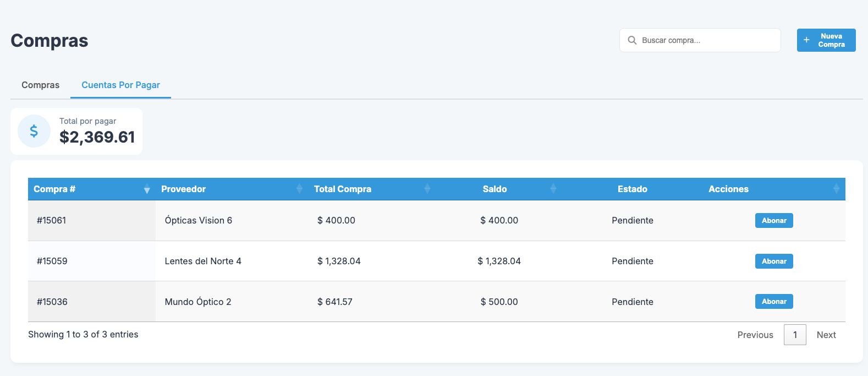Viewport: 868px width, 376px height.
Task: Go to Previous page of results
Action: point(755,335)
